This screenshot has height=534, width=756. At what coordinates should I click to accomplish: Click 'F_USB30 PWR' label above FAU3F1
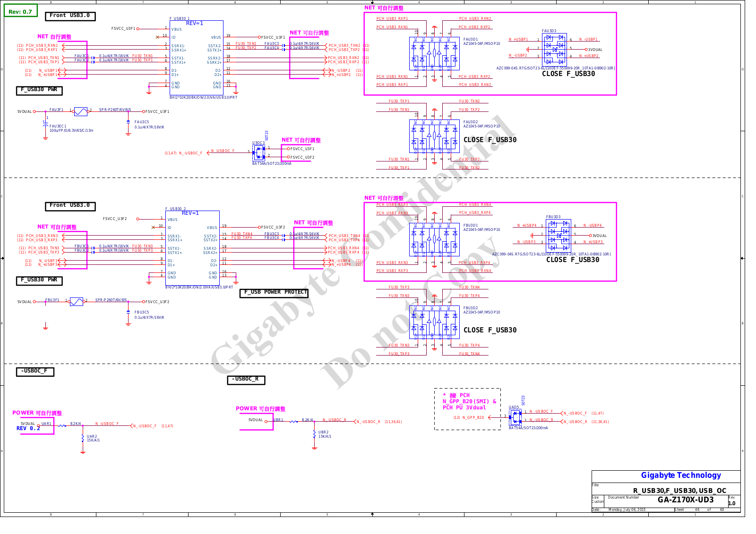39,90
